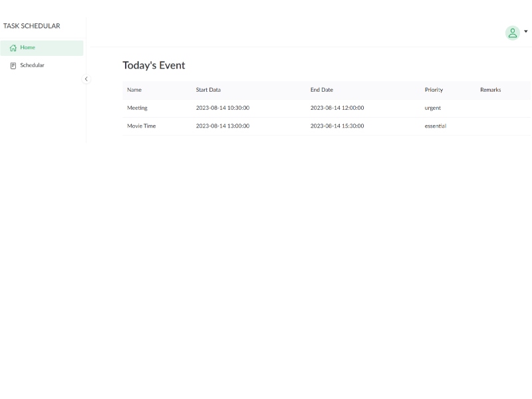Click Meeting start time 2023-08-14 10:30:00
The height and width of the screenshot is (399, 532).
222,108
